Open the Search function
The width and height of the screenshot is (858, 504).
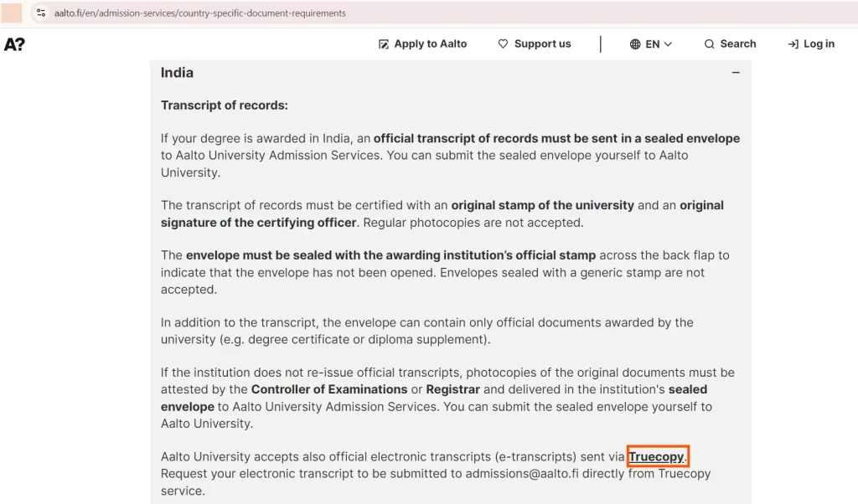point(730,44)
